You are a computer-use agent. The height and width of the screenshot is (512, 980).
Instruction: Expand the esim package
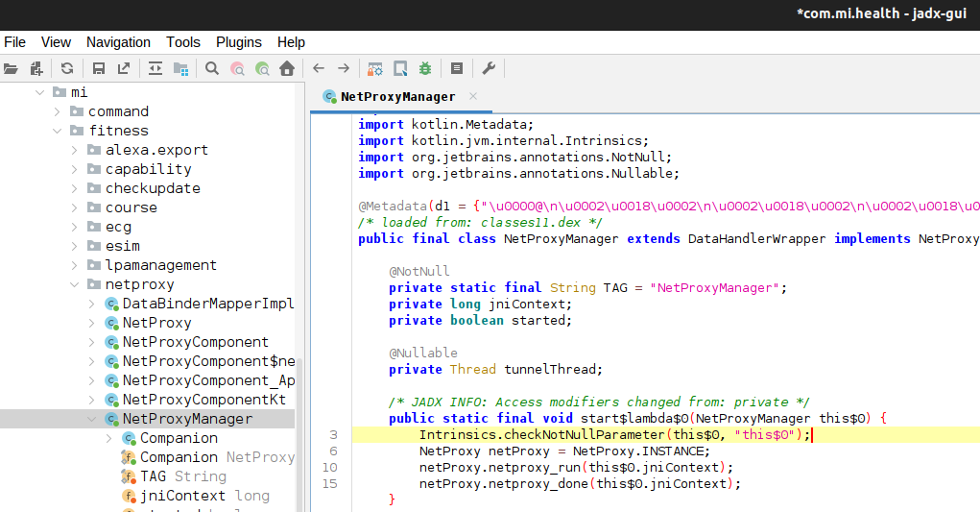point(74,246)
